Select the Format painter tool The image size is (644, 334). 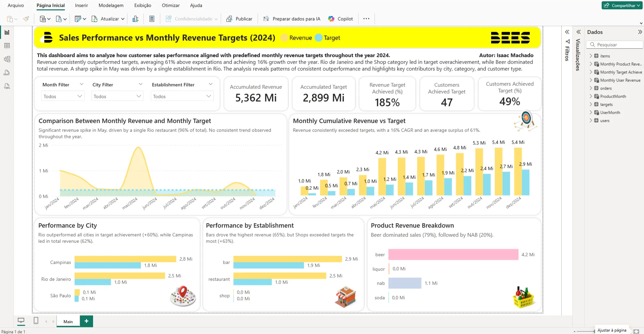(26, 19)
